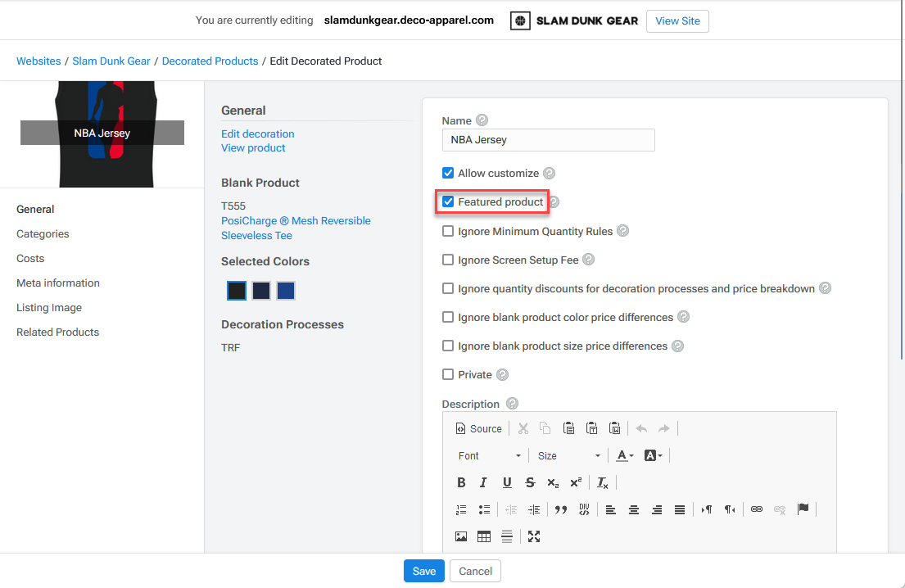
Task: Click the Insert Link icon
Action: pos(757,509)
